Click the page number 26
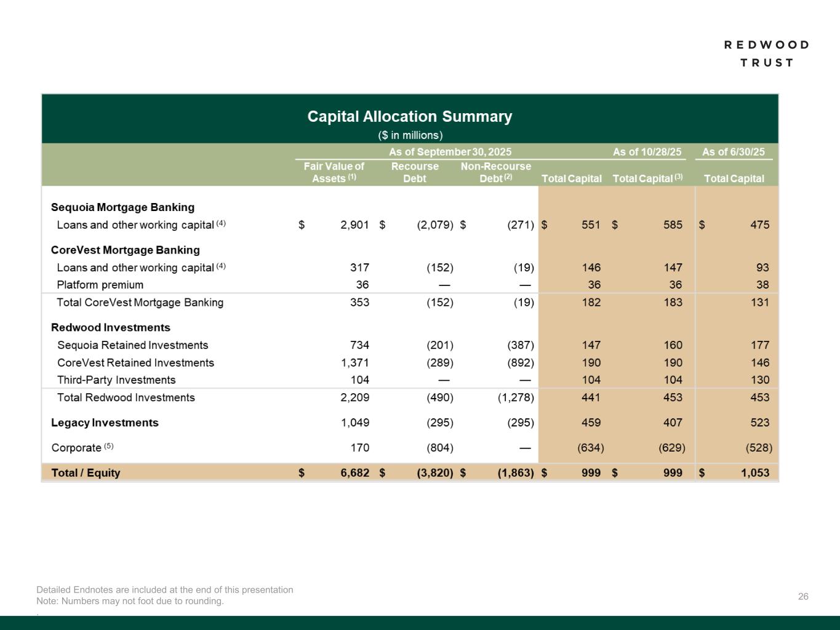840x630 pixels. (x=803, y=596)
